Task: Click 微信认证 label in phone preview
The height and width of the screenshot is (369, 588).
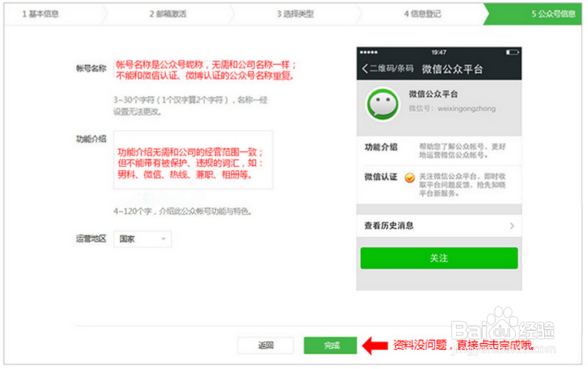Action: (x=380, y=177)
